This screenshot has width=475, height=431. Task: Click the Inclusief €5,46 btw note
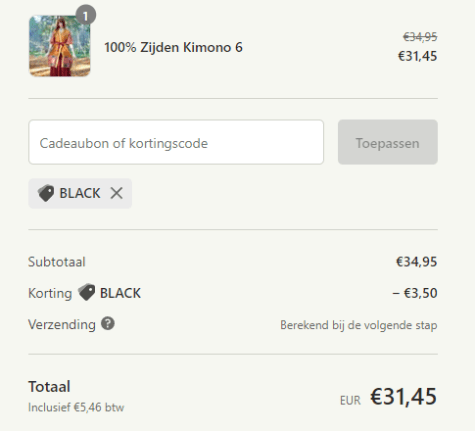76,407
